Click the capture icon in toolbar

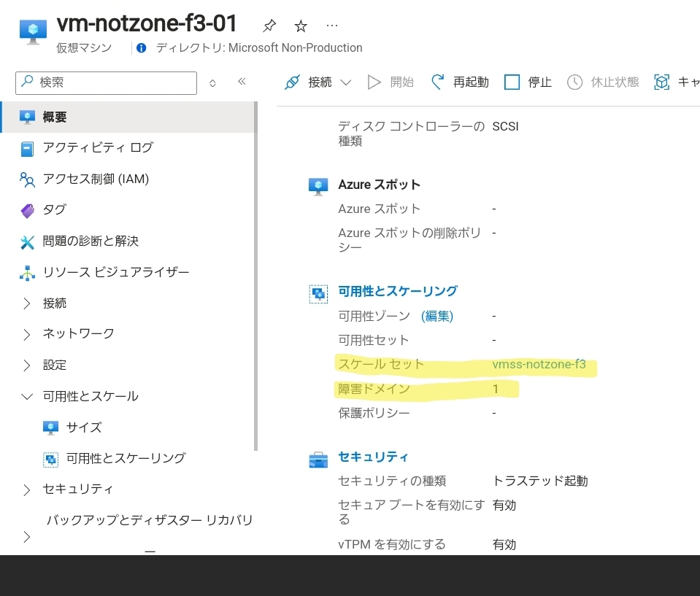661,82
